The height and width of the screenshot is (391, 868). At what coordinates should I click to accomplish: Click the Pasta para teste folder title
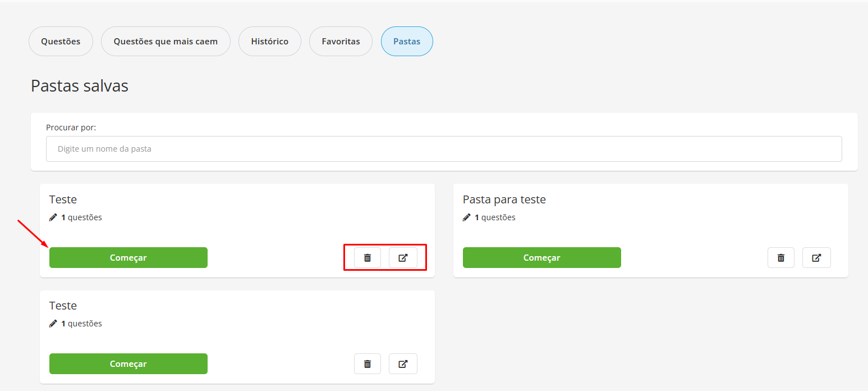coord(504,199)
